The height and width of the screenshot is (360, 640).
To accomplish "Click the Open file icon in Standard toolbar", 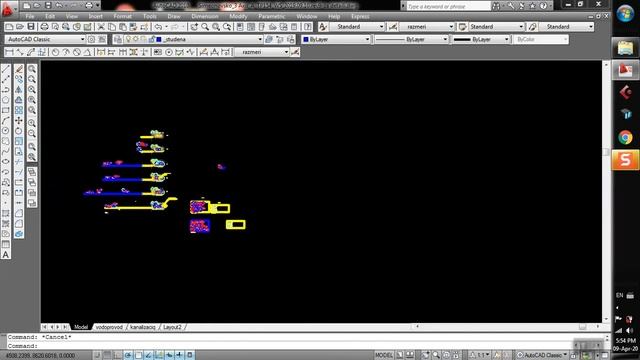I will click(x=20, y=27).
